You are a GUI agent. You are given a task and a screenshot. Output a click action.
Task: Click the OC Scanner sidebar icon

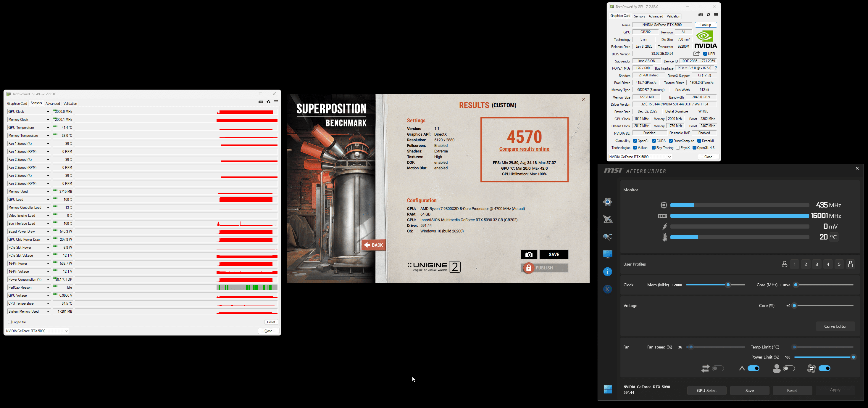pyautogui.click(x=608, y=237)
